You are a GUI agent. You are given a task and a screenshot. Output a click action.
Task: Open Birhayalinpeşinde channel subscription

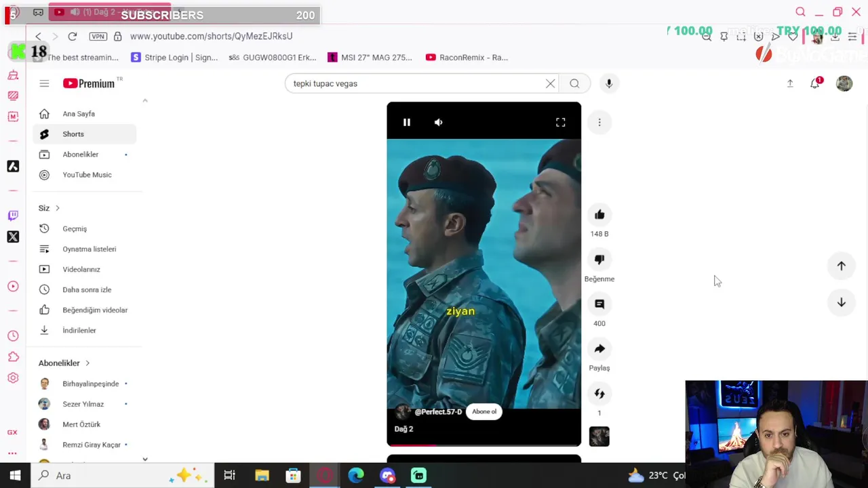click(x=85, y=384)
